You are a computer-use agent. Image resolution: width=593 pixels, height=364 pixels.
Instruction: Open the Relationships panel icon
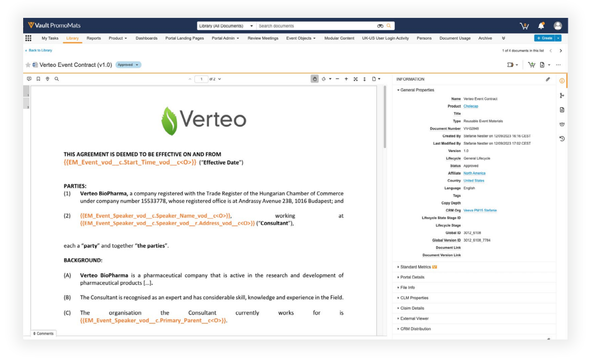[x=562, y=96]
